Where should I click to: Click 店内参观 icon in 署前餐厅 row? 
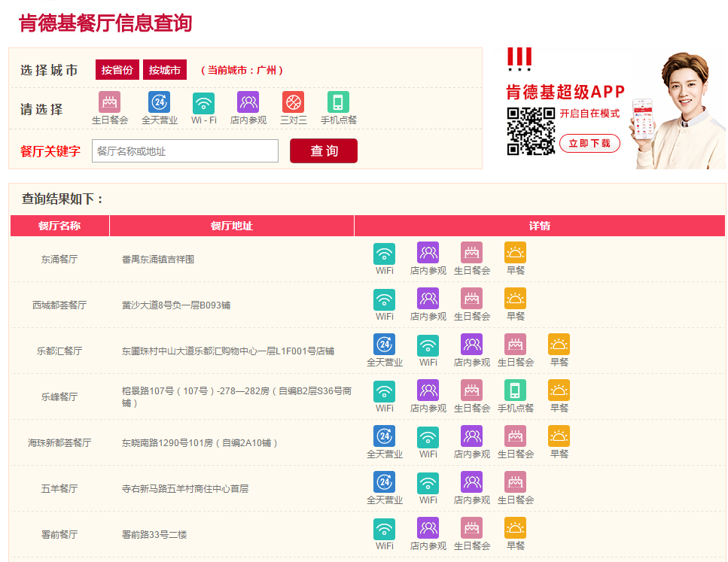click(x=428, y=528)
